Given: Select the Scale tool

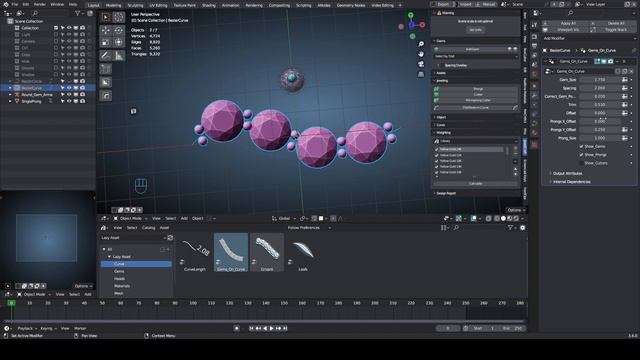Looking at the screenshot, I should pos(106,42).
